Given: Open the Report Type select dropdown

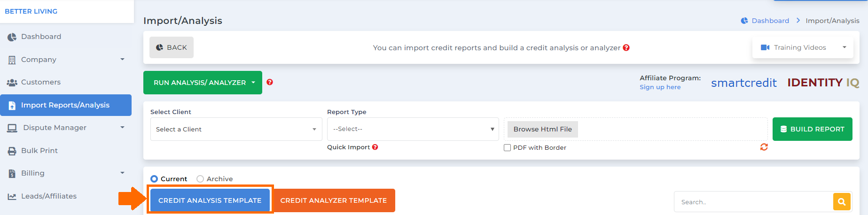Looking at the screenshot, I should tap(413, 129).
